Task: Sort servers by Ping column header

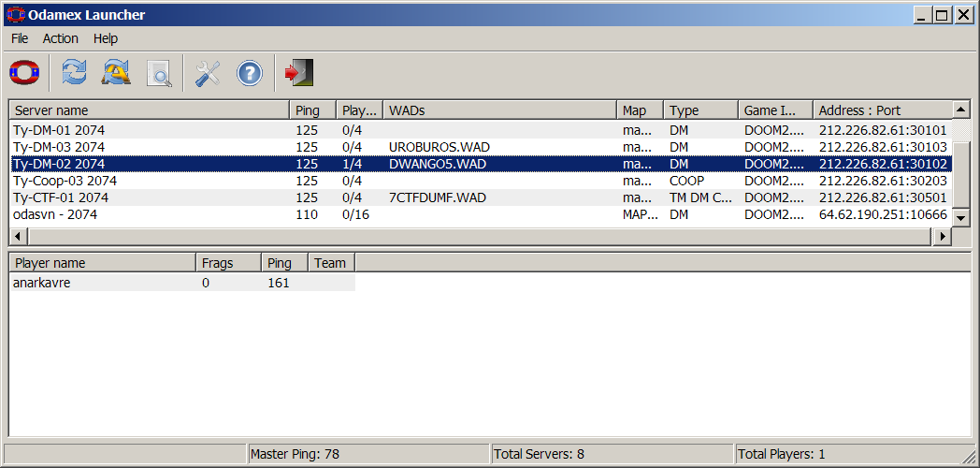Action: [x=313, y=110]
